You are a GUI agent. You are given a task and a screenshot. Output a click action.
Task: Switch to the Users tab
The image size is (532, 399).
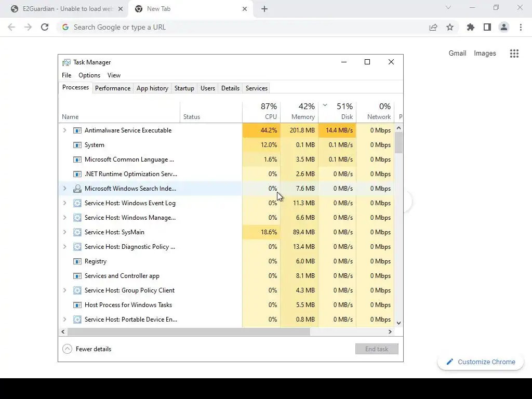click(208, 88)
